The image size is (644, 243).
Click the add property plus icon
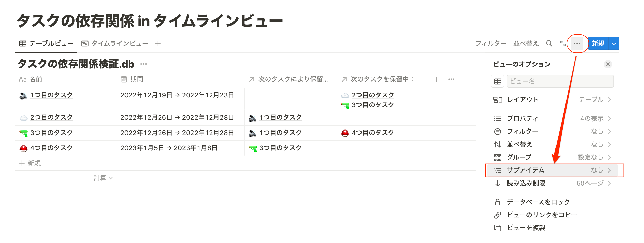click(x=436, y=79)
